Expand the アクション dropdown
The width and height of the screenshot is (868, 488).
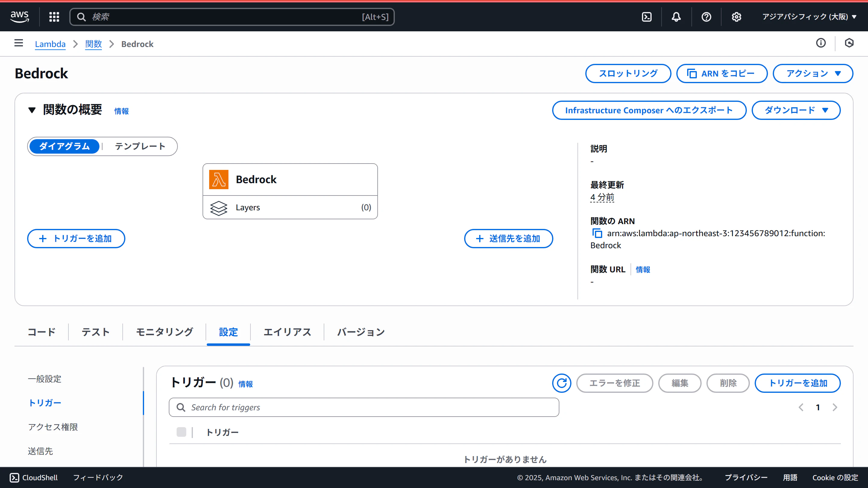coord(813,74)
